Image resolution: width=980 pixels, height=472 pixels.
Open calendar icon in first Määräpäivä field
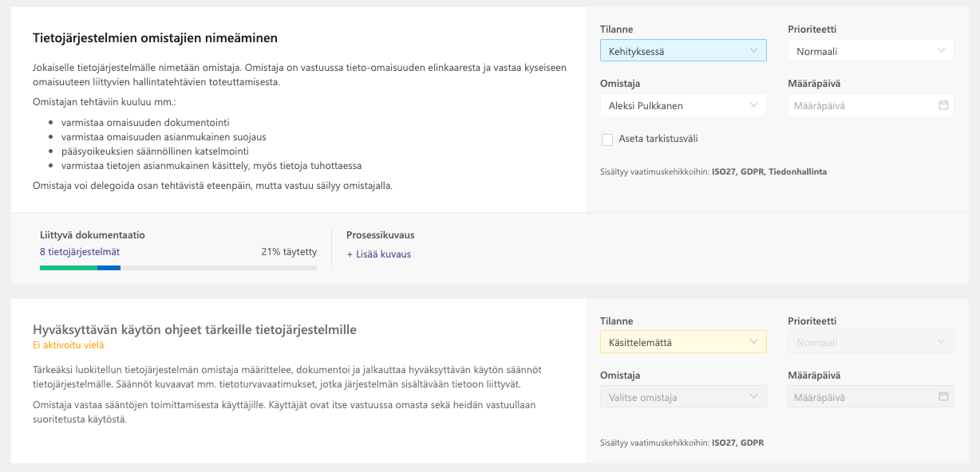pyautogui.click(x=942, y=105)
